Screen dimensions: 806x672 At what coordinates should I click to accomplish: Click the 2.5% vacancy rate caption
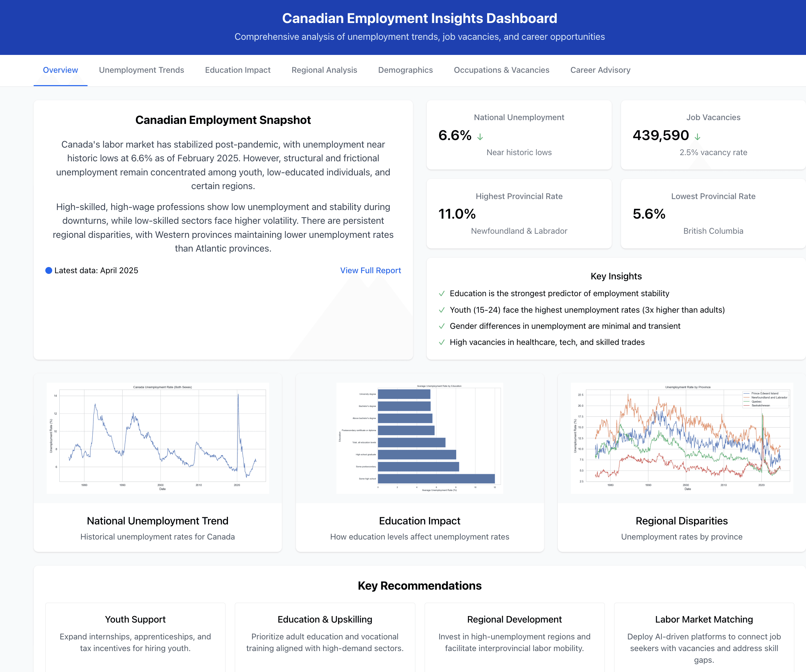click(713, 152)
